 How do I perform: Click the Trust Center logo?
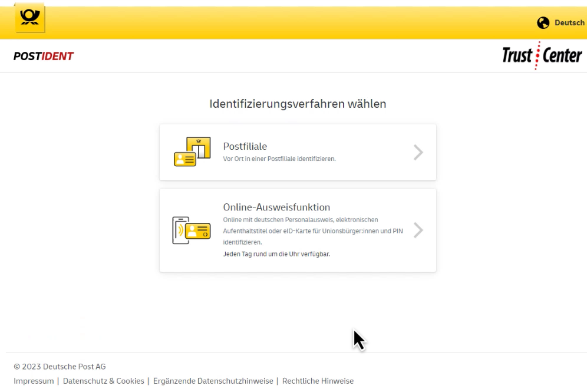point(542,55)
